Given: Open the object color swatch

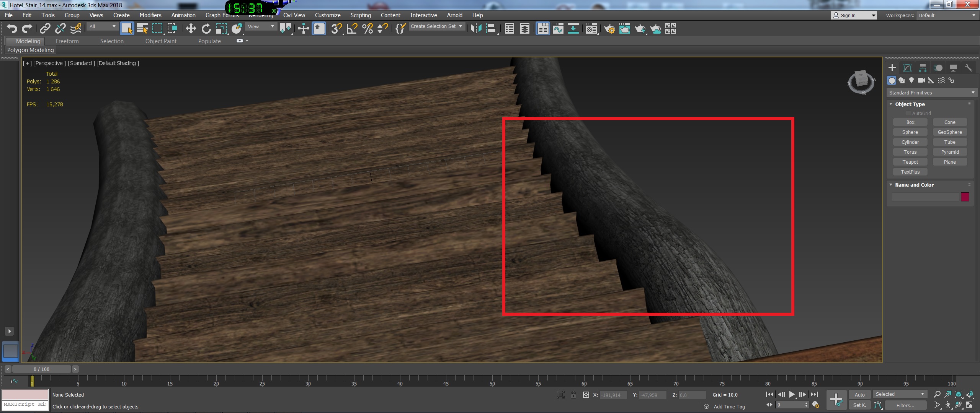Looking at the screenshot, I should [x=965, y=197].
